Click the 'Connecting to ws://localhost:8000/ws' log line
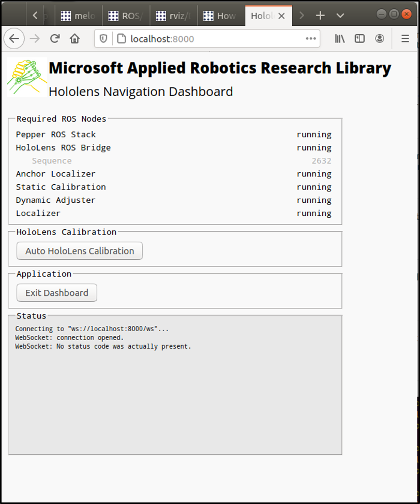 pyautogui.click(x=92, y=329)
